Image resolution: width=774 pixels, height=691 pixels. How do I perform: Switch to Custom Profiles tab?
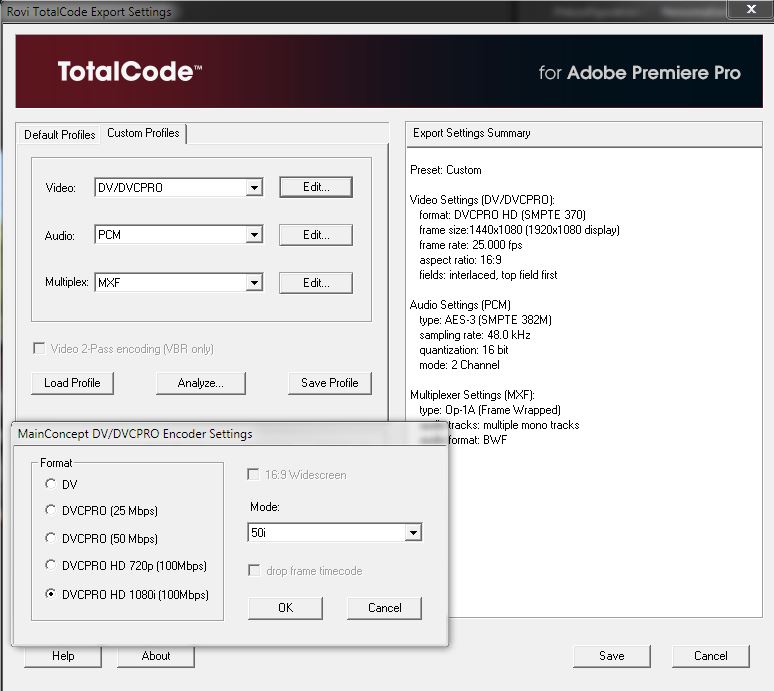143,133
